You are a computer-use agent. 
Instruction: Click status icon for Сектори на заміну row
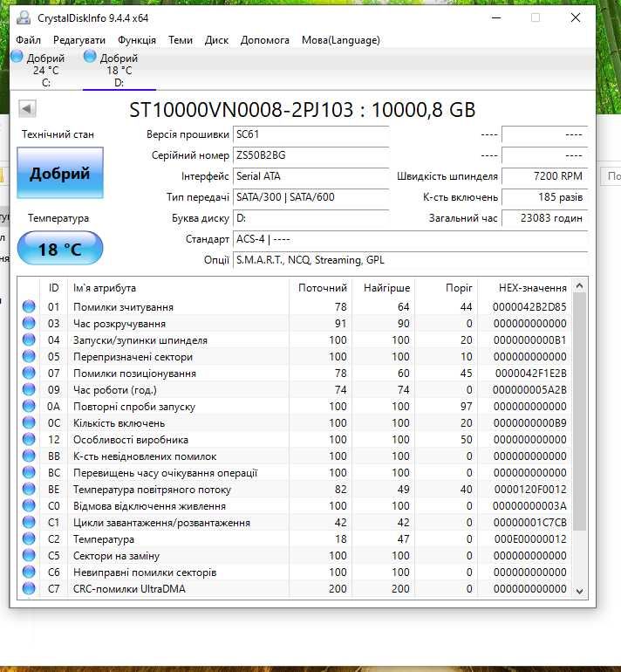pyautogui.click(x=29, y=555)
